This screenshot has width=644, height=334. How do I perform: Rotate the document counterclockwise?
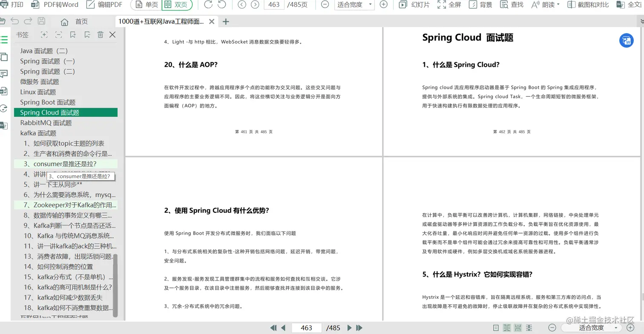point(222,5)
